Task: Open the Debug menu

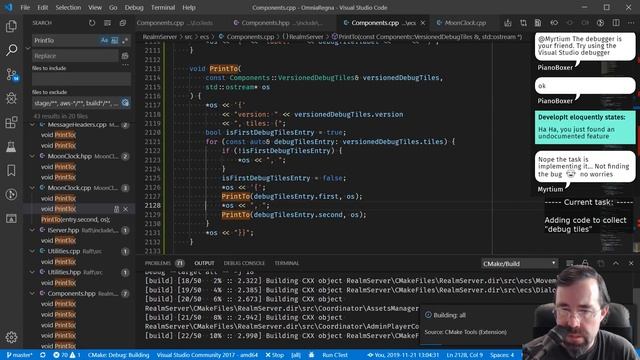Action: pyautogui.click(x=134, y=7)
